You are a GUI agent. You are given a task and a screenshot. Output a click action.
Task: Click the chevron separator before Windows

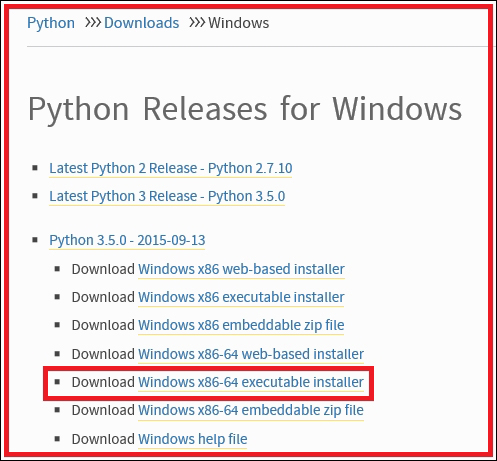tap(197, 23)
